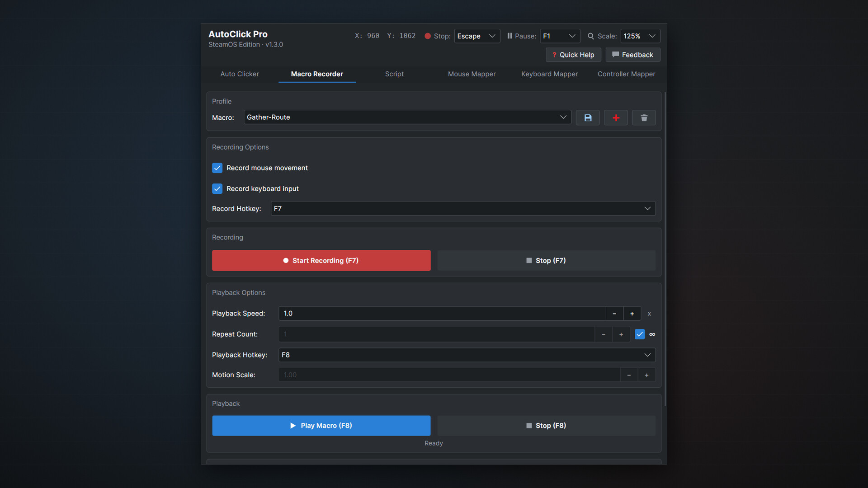This screenshot has width=868, height=488.
Task: Open the Pause key dropdown showing F1
Action: (x=560, y=36)
